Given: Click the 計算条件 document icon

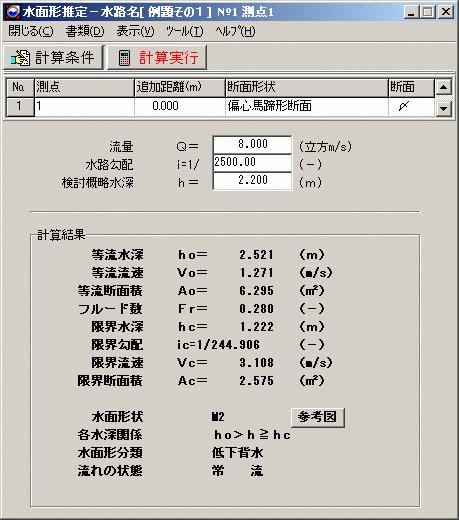Looking at the screenshot, I should [20, 58].
